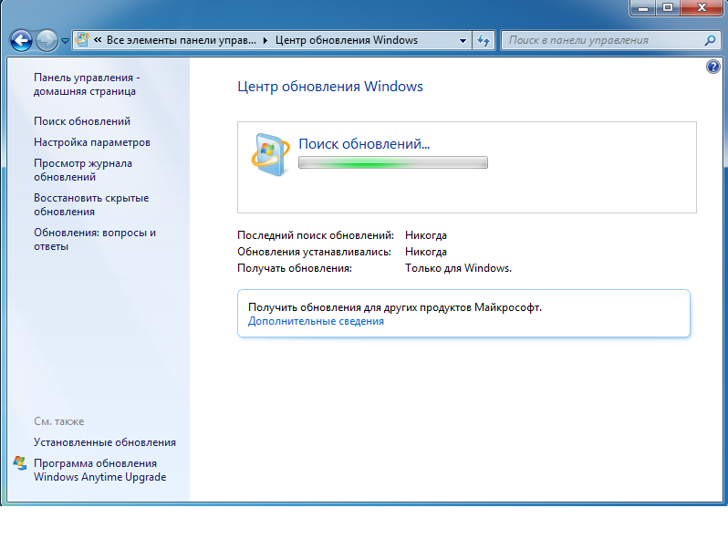This screenshot has height=560, width=728.
Task: Minimize the window
Action: click(x=643, y=7)
